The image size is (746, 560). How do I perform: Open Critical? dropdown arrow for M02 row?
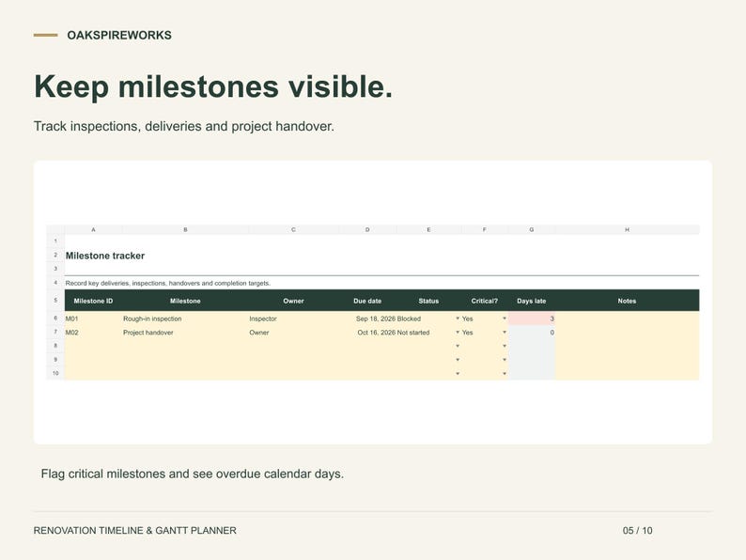505,333
